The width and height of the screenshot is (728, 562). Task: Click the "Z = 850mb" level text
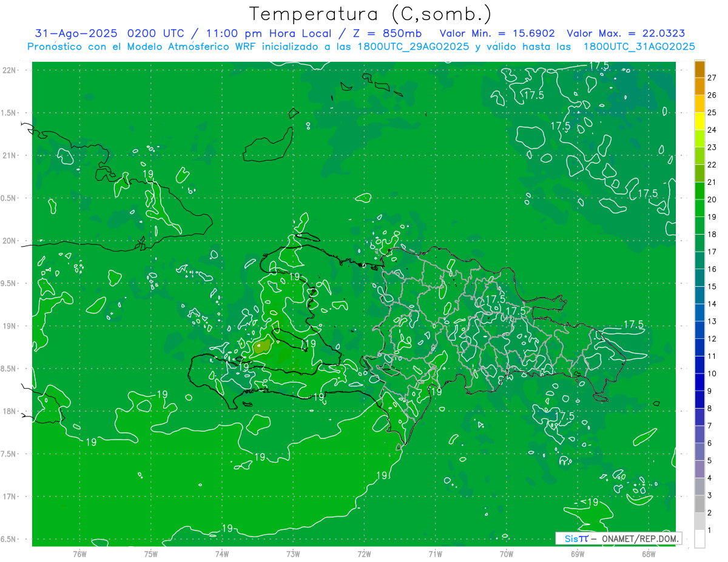pos(388,33)
